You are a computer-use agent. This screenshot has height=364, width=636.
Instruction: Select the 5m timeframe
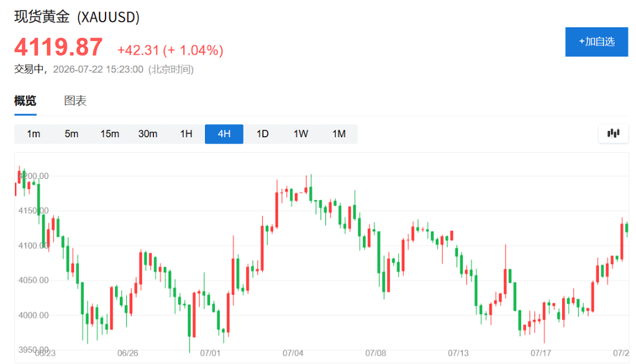click(x=71, y=134)
